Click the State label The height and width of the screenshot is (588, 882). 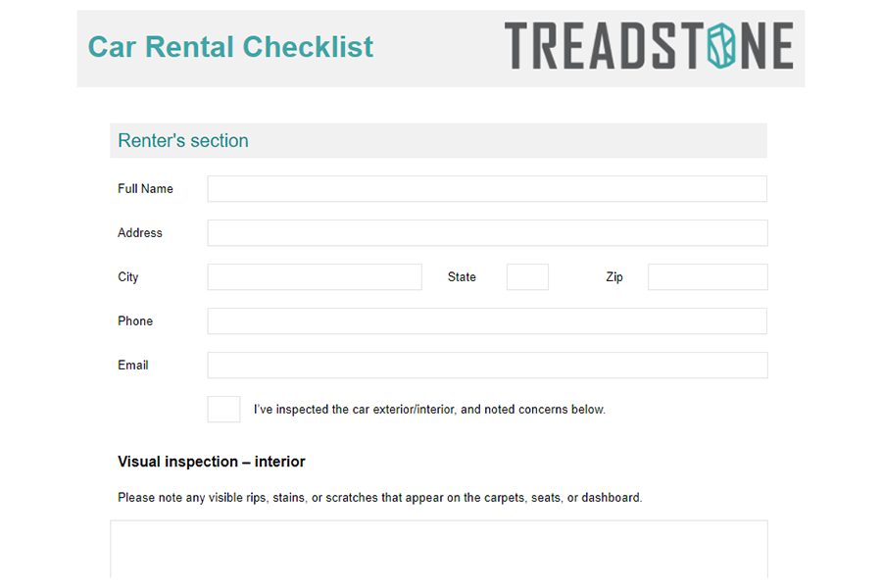(x=462, y=276)
